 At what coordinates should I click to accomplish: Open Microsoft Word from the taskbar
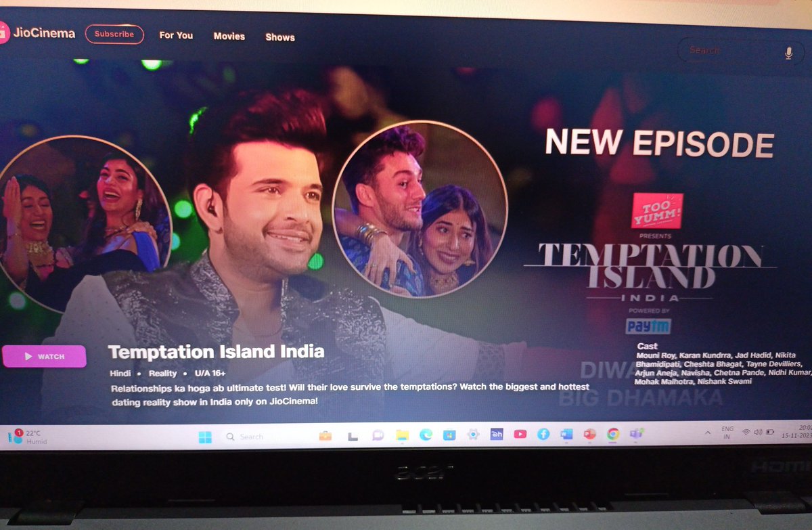pos(566,435)
